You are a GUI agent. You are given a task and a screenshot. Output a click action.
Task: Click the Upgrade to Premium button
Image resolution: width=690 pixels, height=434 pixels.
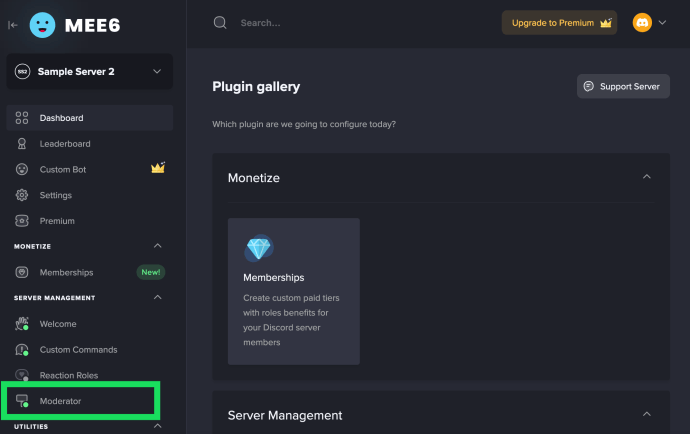pos(559,22)
